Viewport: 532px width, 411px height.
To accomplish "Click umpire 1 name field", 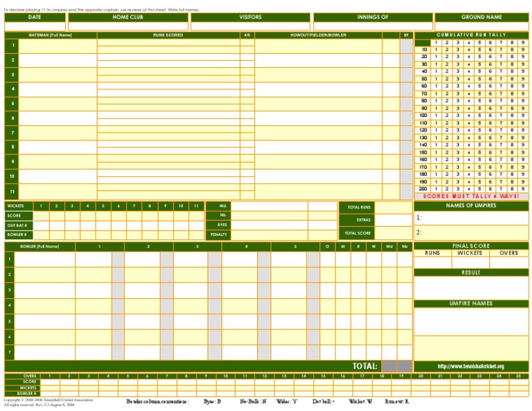I will pyautogui.click(x=471, y=218).
